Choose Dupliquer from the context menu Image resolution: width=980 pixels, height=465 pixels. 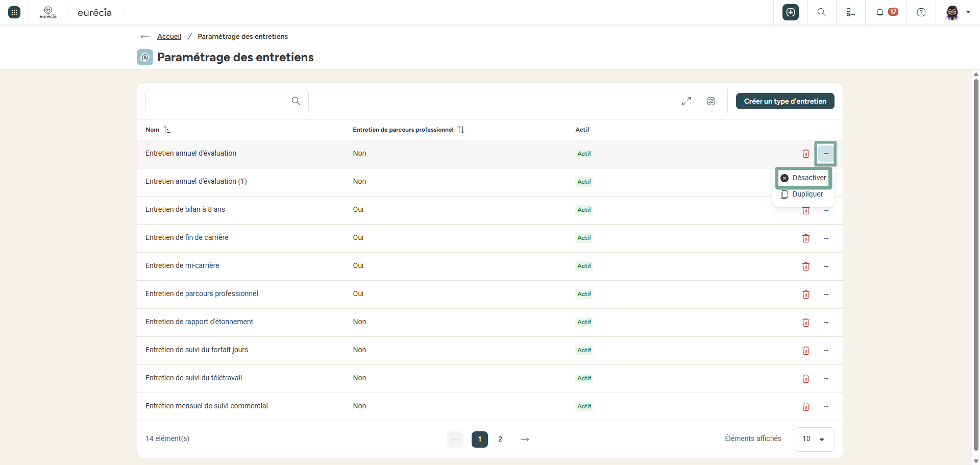[x=802, y=194]
